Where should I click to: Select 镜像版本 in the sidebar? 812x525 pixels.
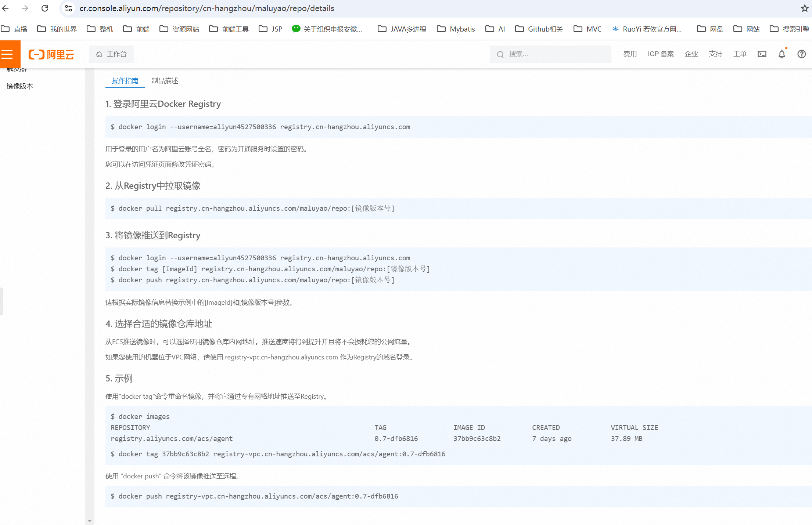point(20,86)
